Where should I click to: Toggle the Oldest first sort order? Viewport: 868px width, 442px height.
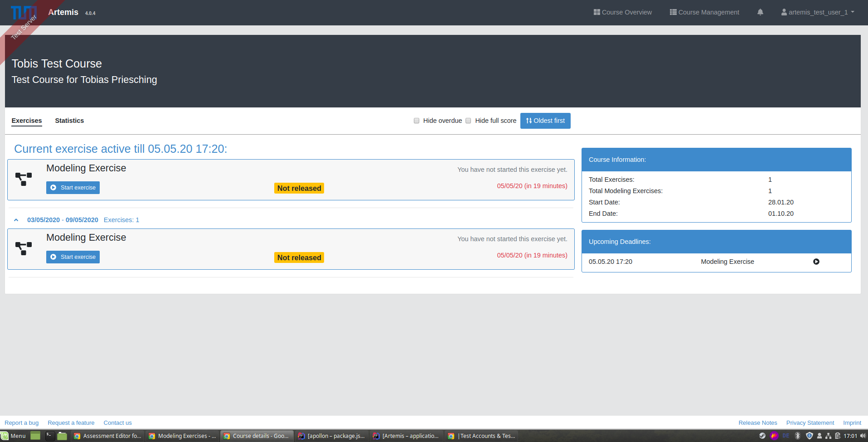[545, 121]
